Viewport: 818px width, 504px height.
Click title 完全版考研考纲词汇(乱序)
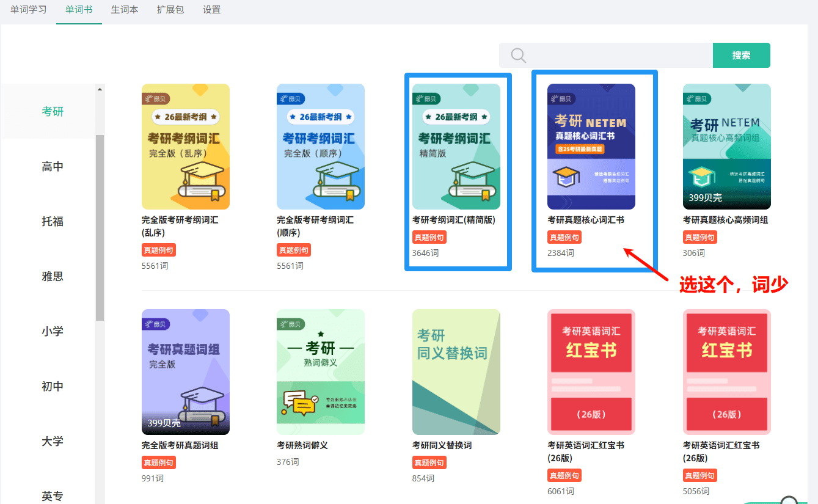coord(180,226)
